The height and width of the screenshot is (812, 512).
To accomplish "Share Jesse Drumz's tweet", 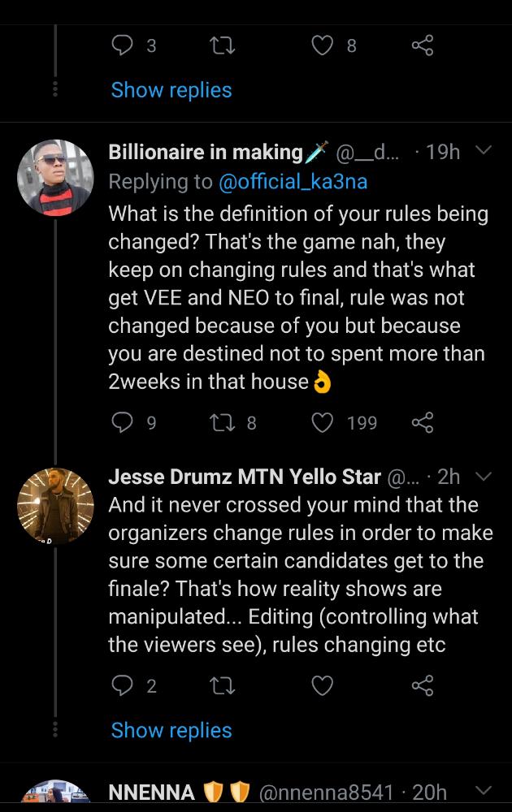I will pyautogui.click(x=423, y=686).
